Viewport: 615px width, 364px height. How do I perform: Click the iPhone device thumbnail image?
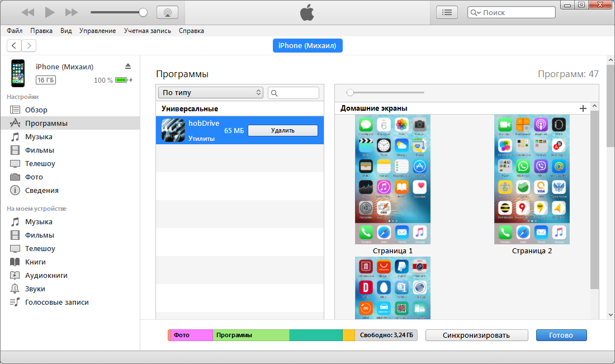[18, 73]
